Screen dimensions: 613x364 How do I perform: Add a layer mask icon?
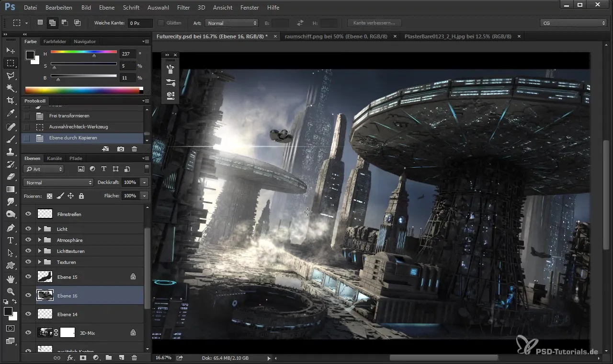83,358
